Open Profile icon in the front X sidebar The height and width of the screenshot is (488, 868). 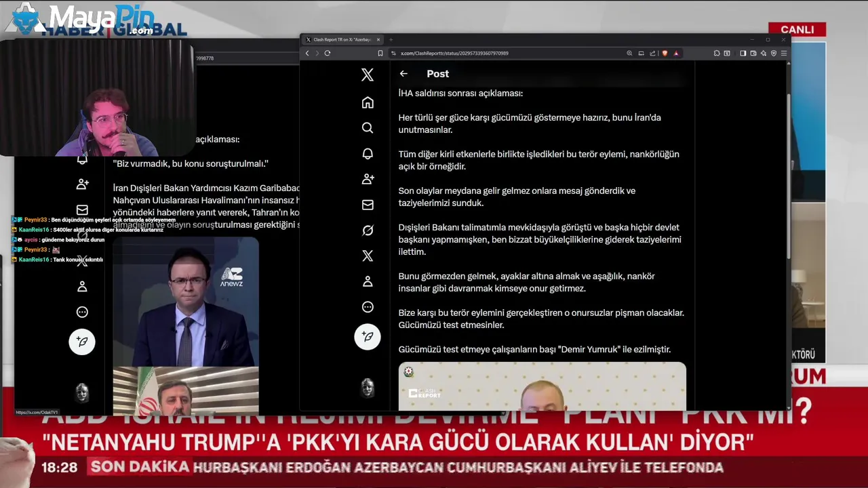(368, 281)
